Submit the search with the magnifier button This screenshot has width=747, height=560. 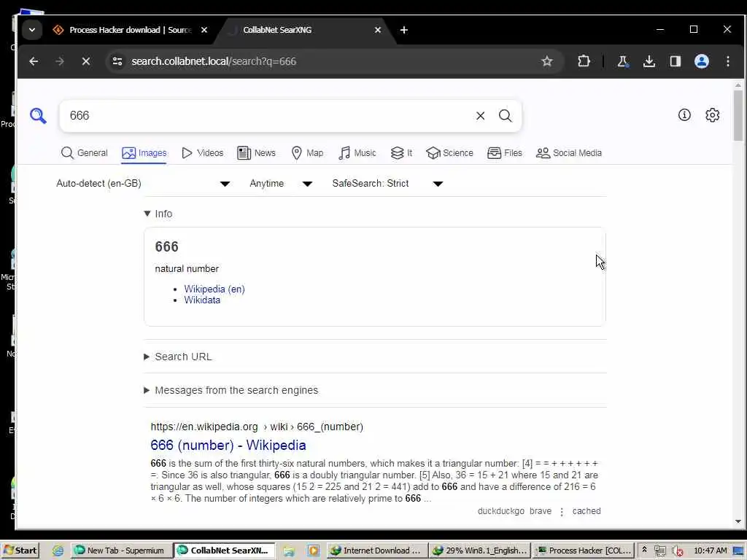[x=506, y=116]
